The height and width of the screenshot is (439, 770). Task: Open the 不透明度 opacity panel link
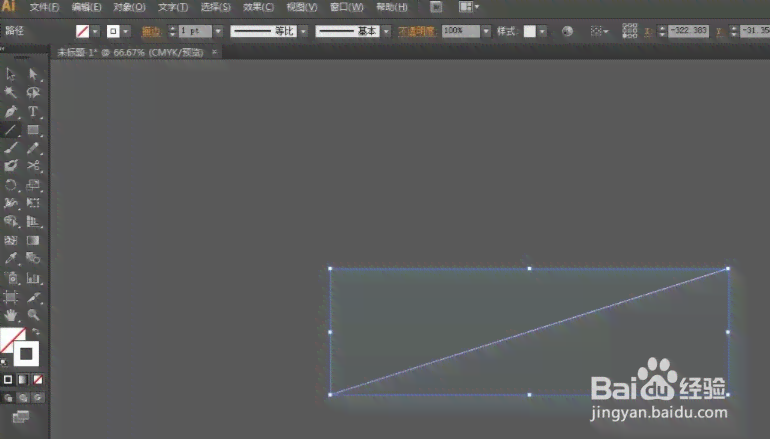(416, 31)
